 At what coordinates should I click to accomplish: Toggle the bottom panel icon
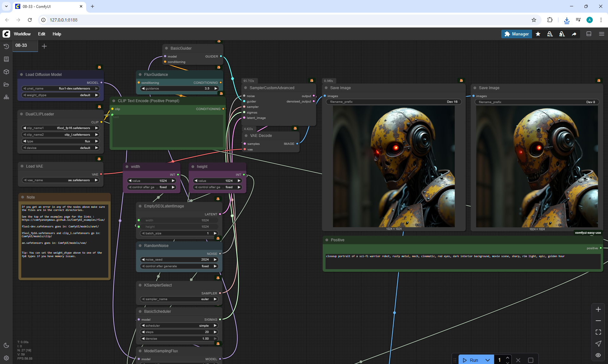click(x=589, y=34)
